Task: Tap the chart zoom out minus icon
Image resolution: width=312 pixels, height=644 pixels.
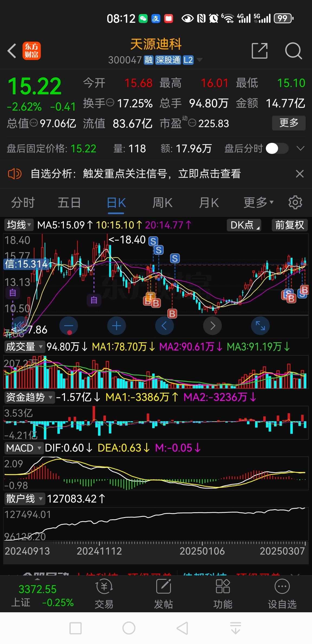Action: pos(69,326)
